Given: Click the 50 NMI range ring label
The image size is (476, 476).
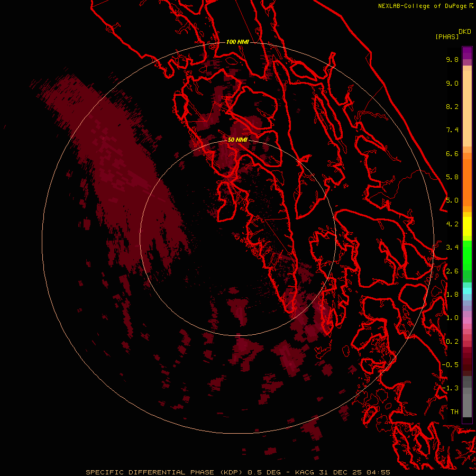Looking at the screenshot, I should click(237, 140).
